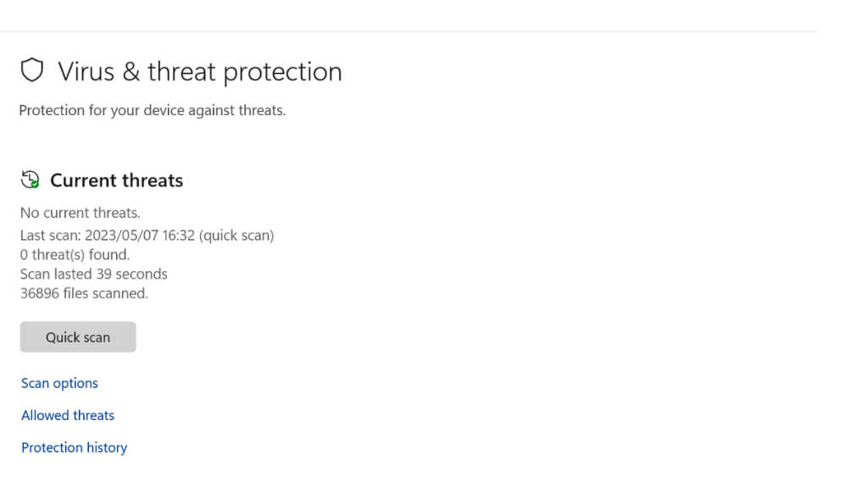This screenshot has height=488, width=868.
Task: Click the '0 threat(s) found.' line
Action: (x=75, y=254)
